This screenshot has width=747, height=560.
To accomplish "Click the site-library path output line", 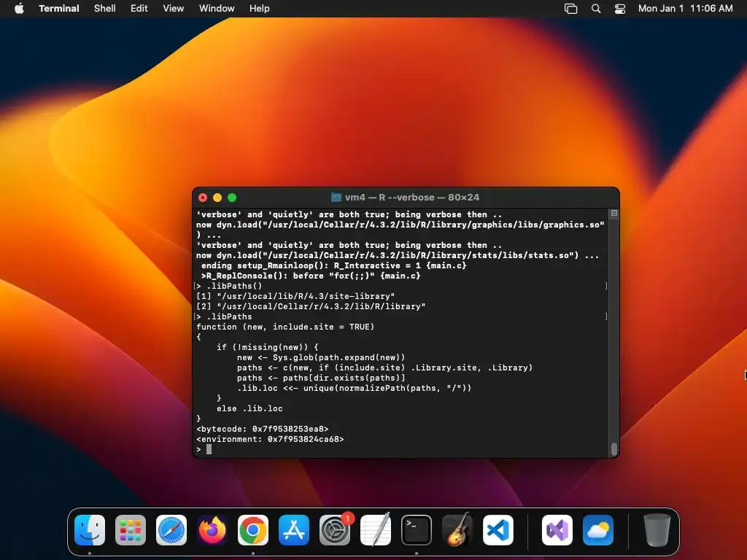I will (x=295, y=296).
